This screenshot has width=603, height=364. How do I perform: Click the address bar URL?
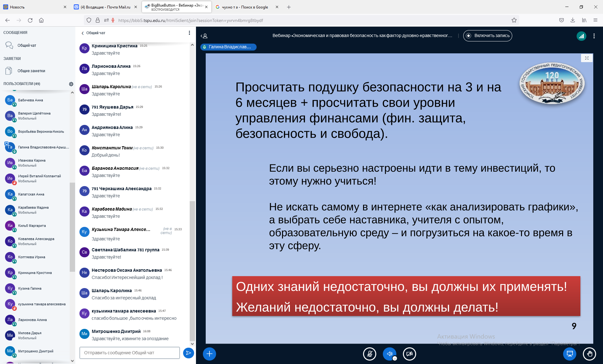191,20
